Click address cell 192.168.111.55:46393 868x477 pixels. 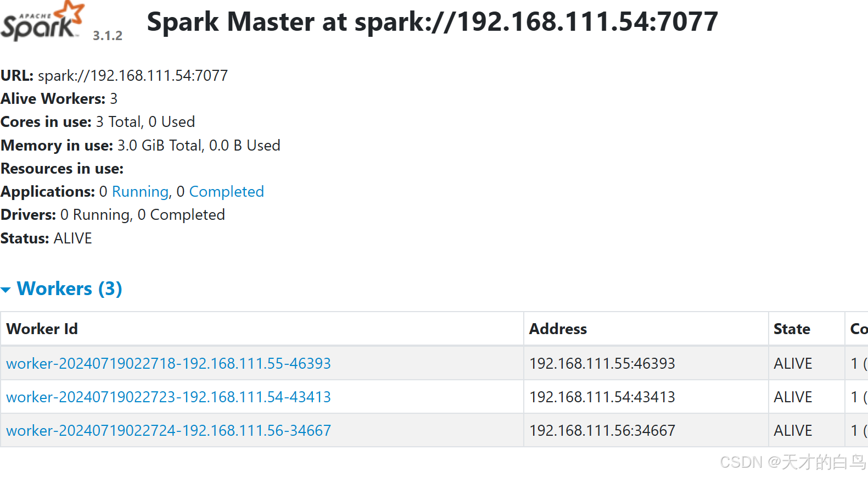tap(602, 363)
